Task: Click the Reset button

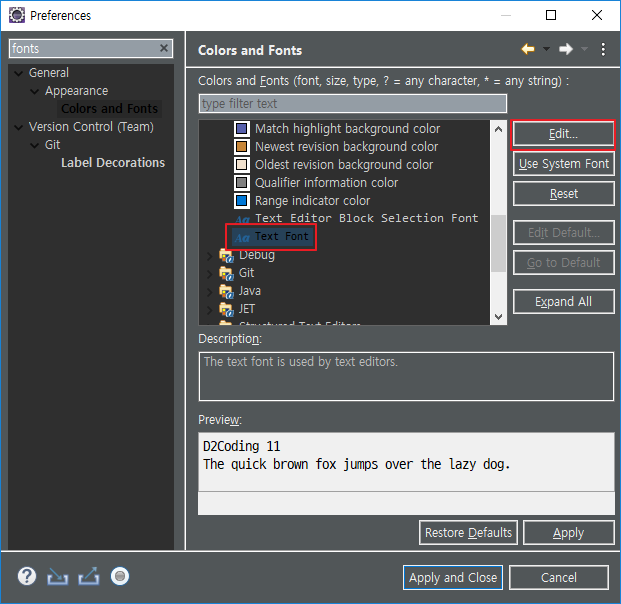Action: click(564, 194)
